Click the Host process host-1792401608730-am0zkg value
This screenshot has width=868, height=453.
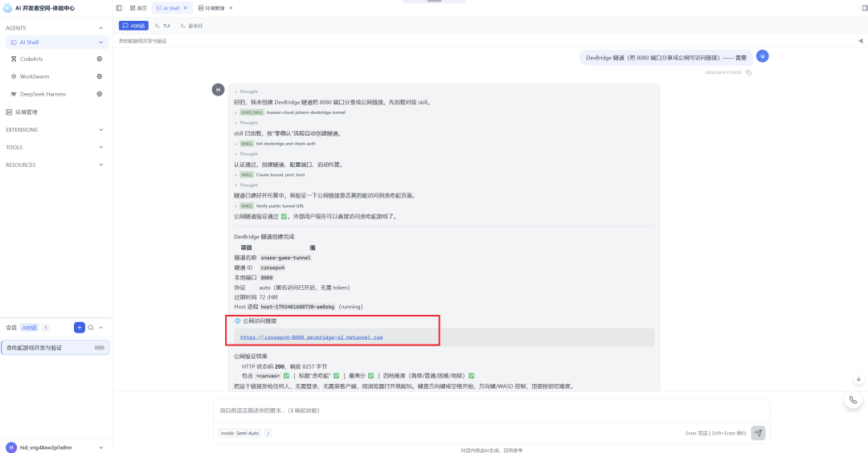point(298,307)
